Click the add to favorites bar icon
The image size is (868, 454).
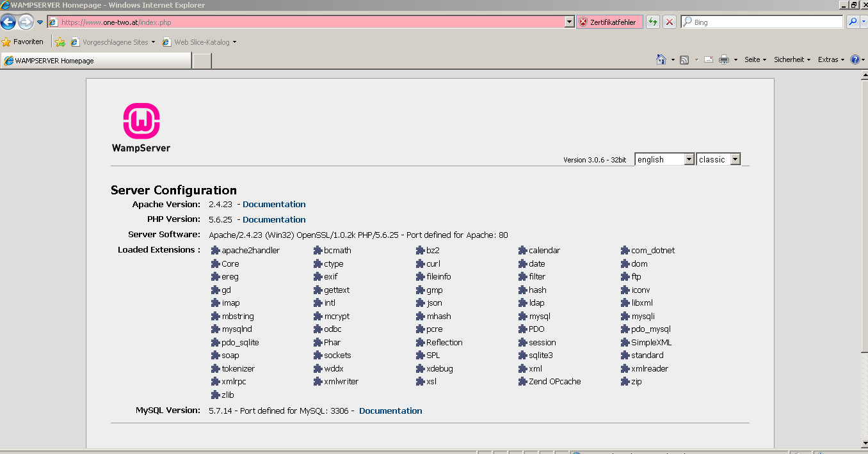pos(60,42)
